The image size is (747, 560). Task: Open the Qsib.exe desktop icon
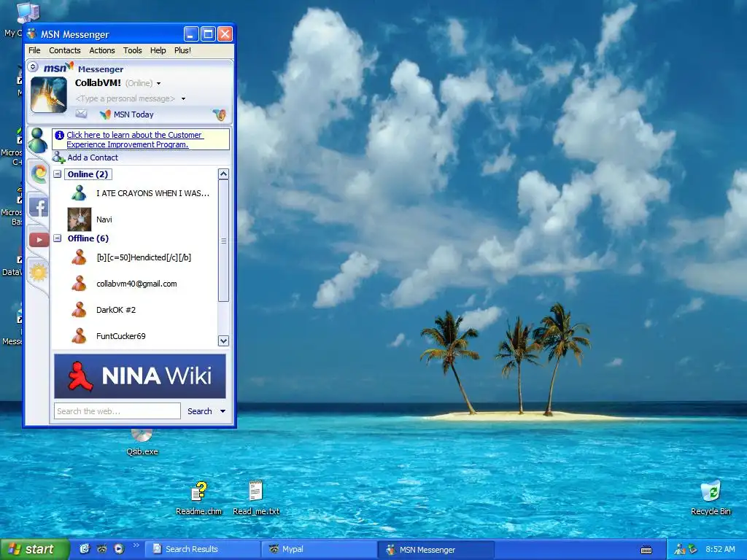(142, 442)
